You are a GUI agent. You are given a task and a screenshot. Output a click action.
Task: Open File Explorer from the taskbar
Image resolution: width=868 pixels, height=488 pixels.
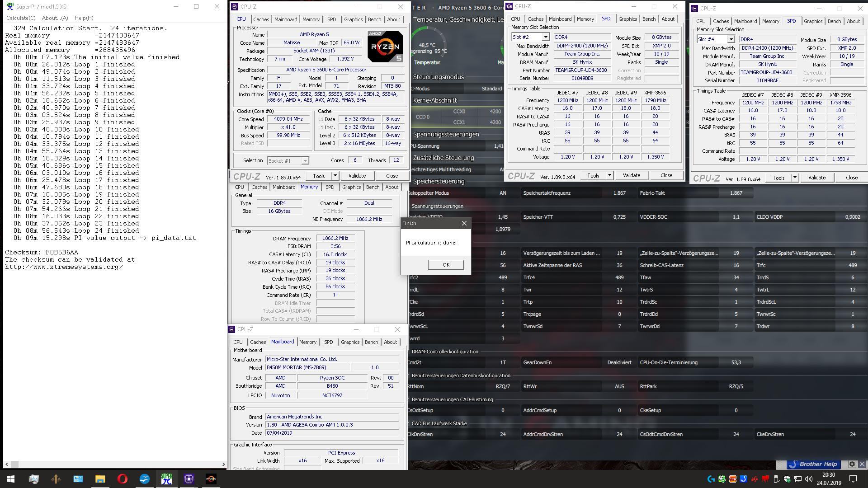pos(100,479)
